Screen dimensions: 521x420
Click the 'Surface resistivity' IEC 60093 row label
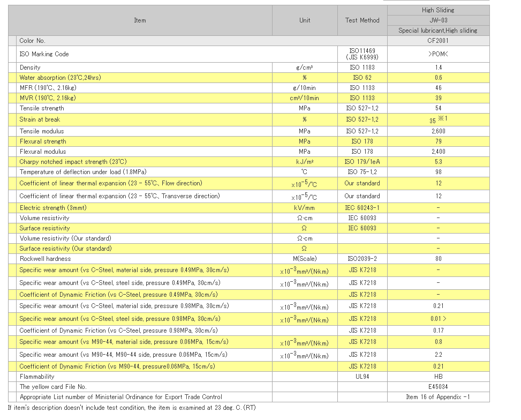coord(44,228)
